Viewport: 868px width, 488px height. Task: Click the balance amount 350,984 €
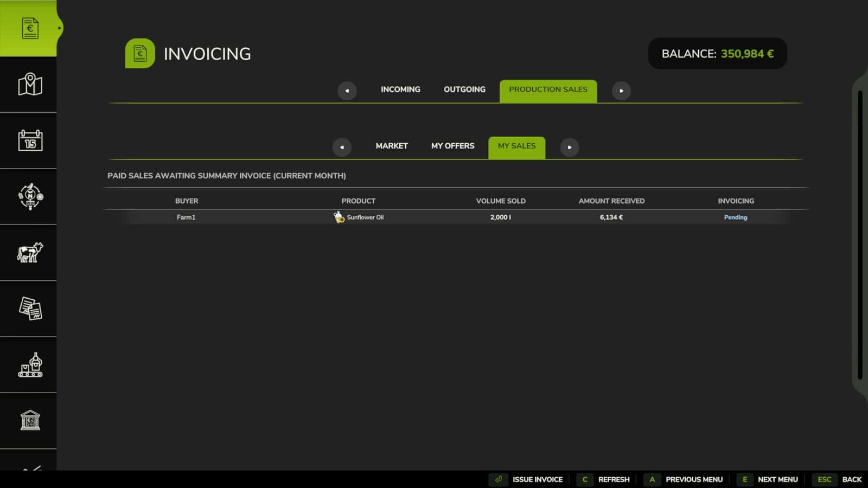click(747, 54)
